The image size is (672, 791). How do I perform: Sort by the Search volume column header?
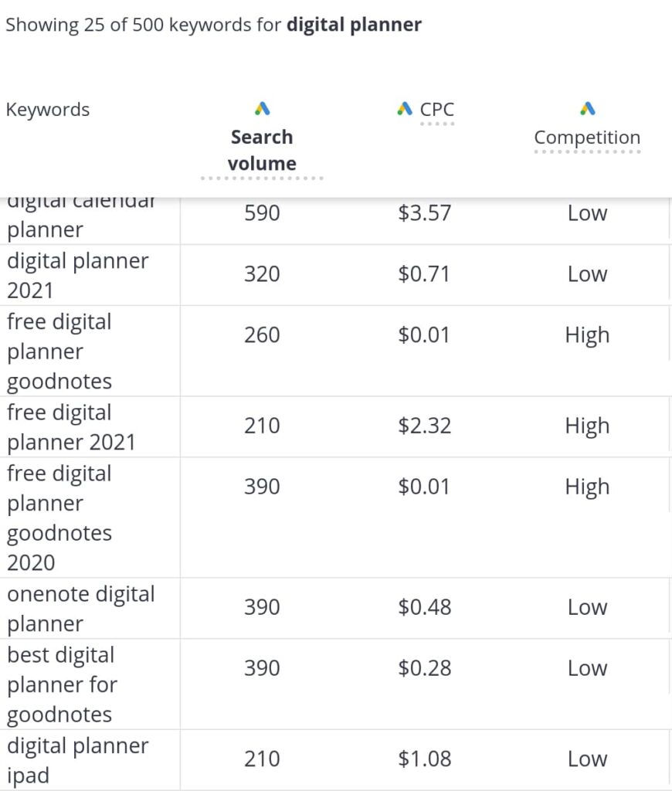coord(262,150)
